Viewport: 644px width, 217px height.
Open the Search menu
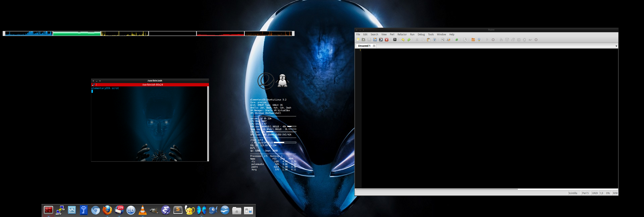374,35
